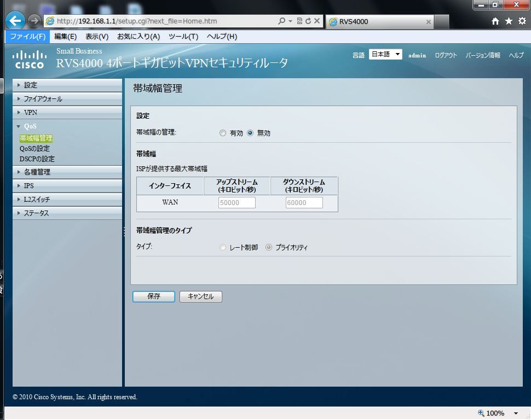The image size is (531, 420).
Task: Click the zoom magnifier icon in status bar
Action: [481, 413]
